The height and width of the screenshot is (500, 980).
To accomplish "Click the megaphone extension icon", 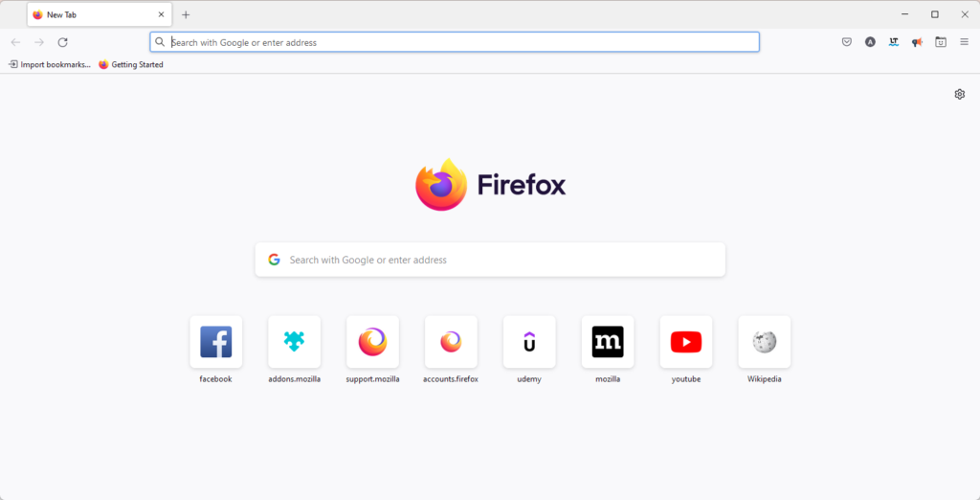I will (x=917, y=42).
